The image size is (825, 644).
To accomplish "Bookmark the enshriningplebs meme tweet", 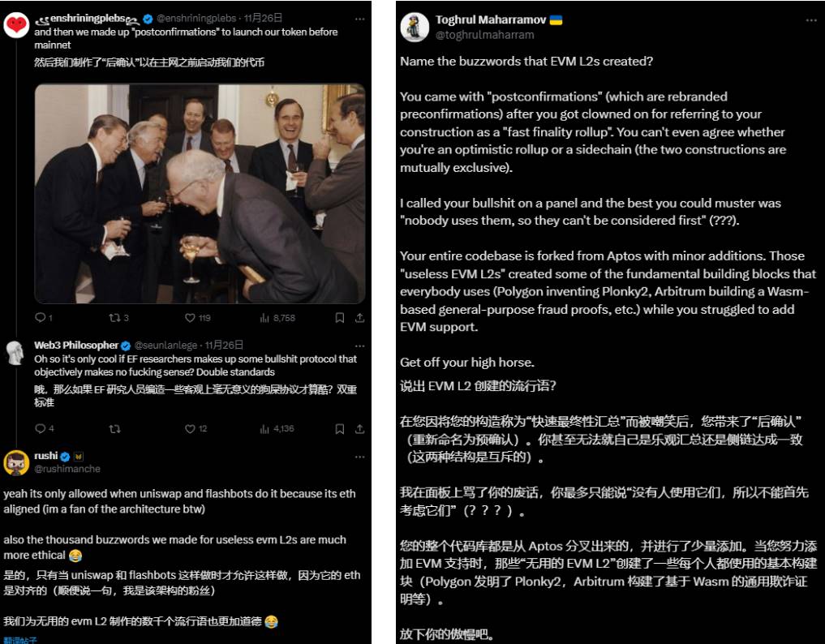I will pos(339,317).
